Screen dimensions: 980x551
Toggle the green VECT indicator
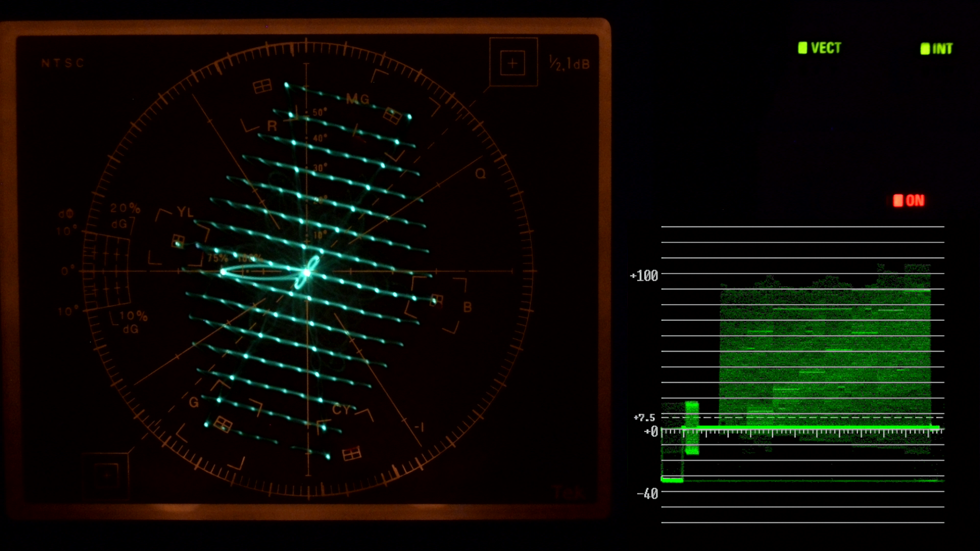(819, 48)
